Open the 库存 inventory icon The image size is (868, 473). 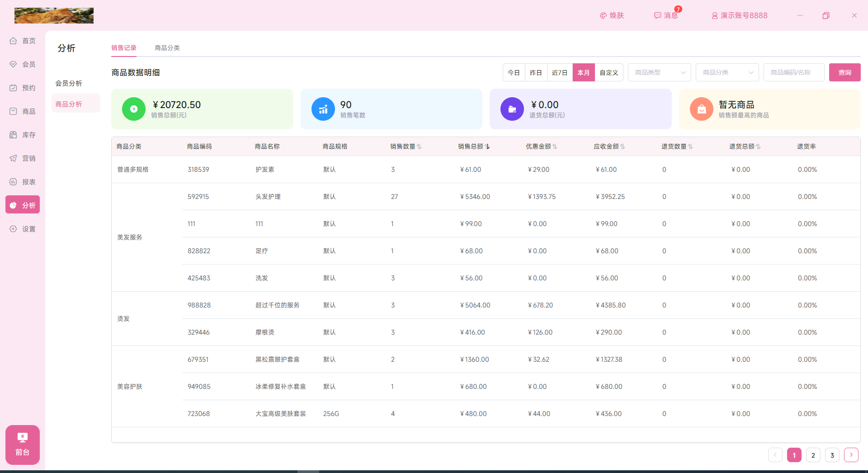13,135
